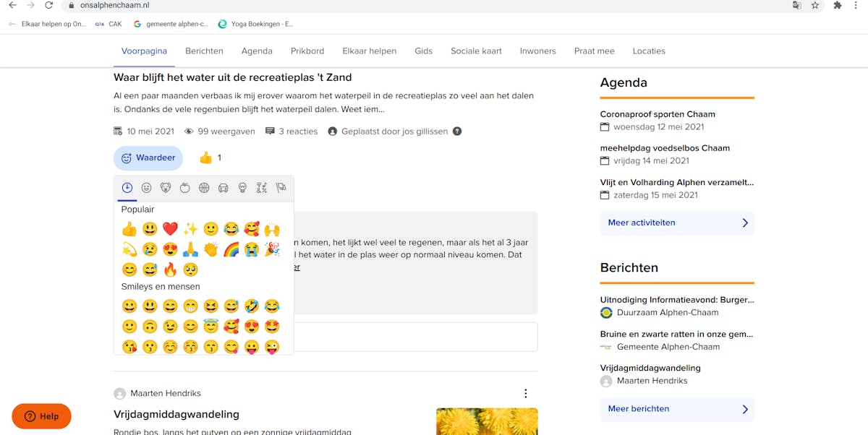The height and width of the screenshot is (435, 868).
Task: Open the three-dot menu on Maarten Hendriks post
Action: [525, 394]
